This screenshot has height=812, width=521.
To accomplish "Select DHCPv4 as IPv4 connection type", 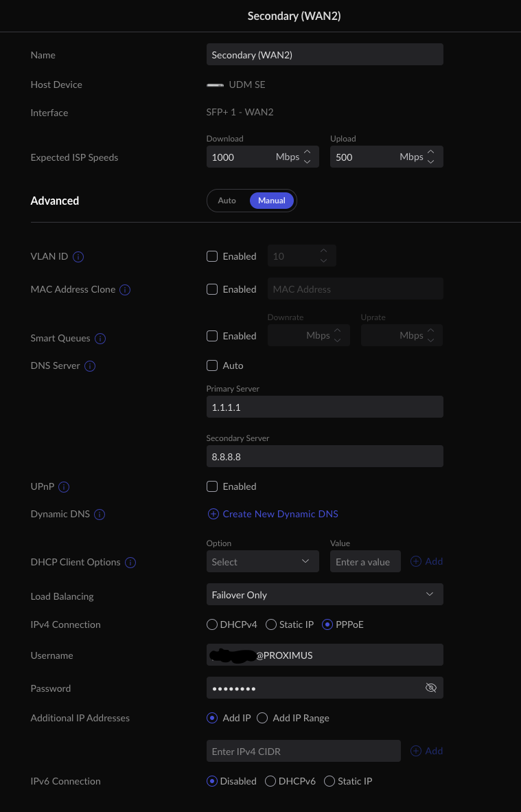I will coord(212,624).
